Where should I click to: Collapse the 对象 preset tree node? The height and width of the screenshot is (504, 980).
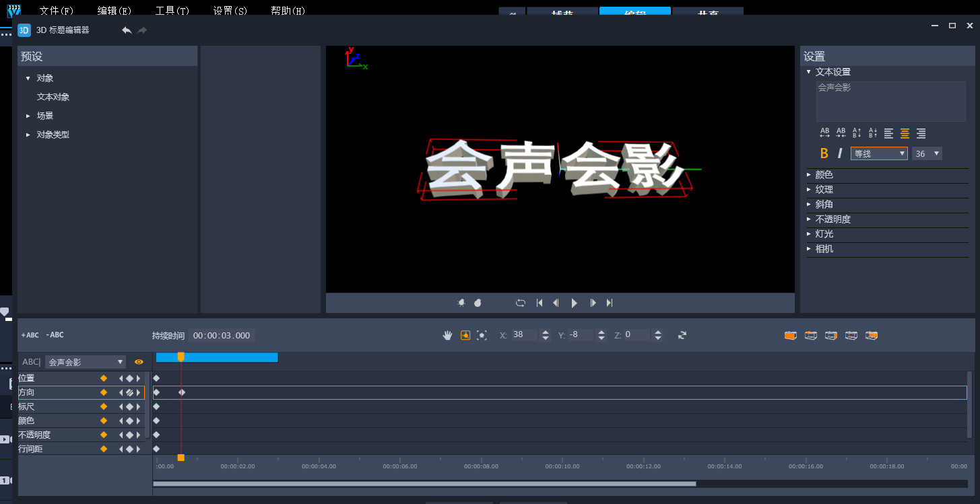click(28, 78)
